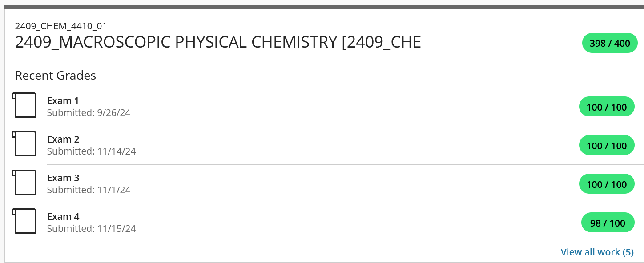Click the Exam 3 document icon
Viewport: 644px width, 263px height.
pyautogui.click(x=24, y=183)
